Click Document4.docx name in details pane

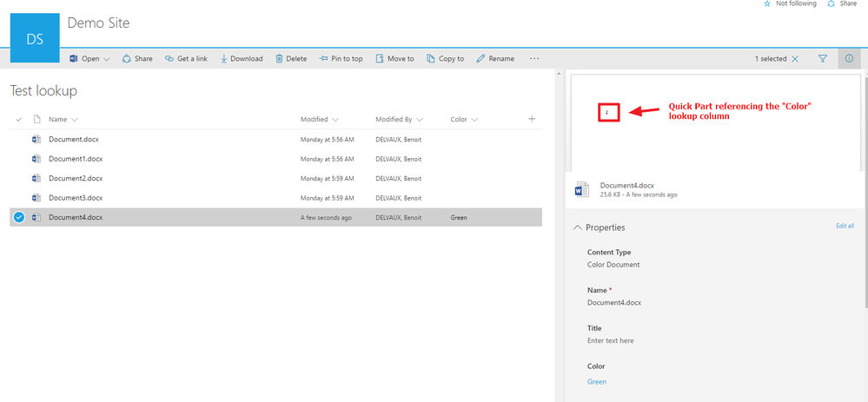pos(626,186)
